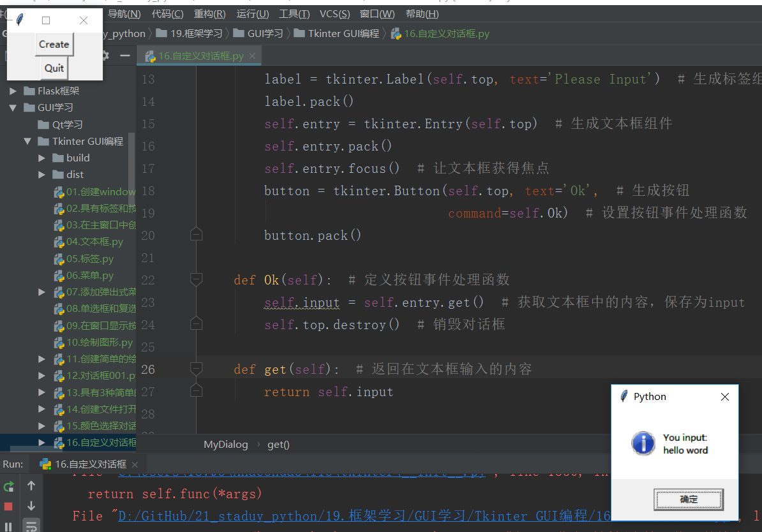Toggle code fold marker at line 24

[x=197, y=323]
